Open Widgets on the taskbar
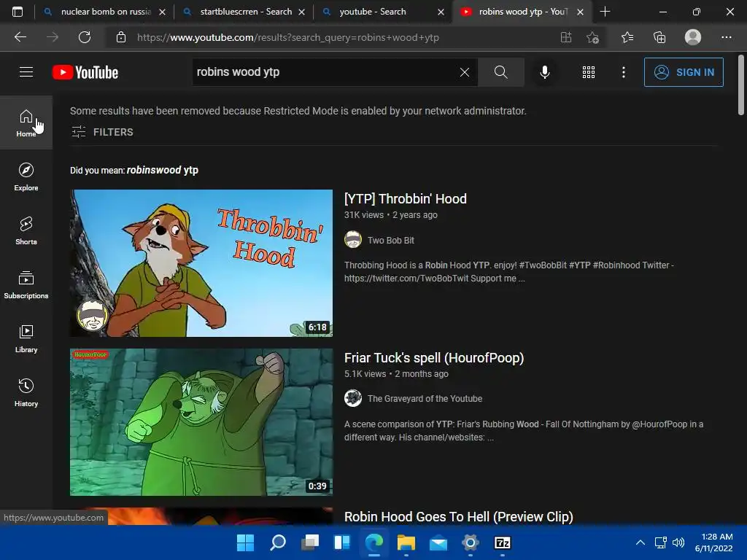The image size is (747, 560). click(342, 542)
